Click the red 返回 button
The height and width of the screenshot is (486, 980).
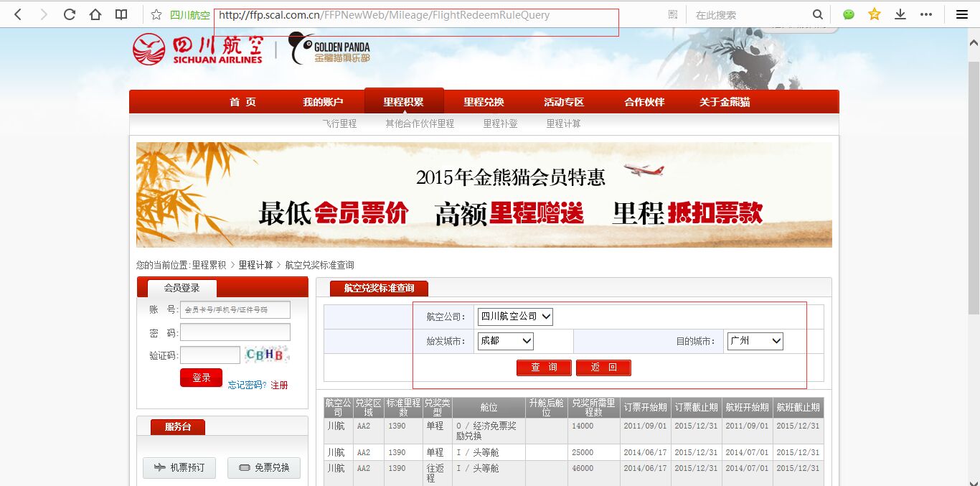point(603,368)
